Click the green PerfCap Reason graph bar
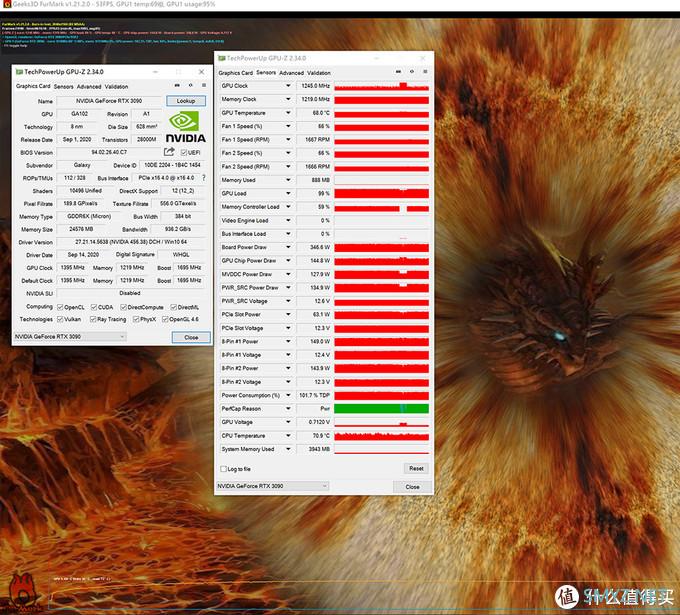The image size is (680, 615). pos(382,409)
